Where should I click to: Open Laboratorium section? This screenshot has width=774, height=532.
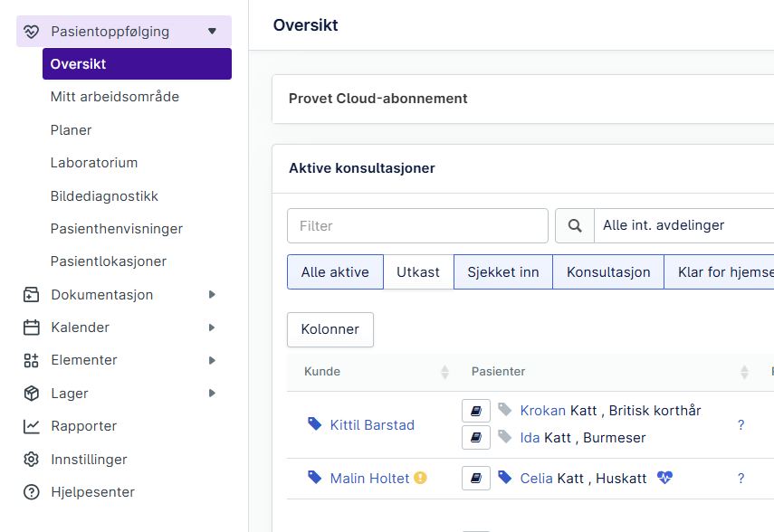pos(94,163)
